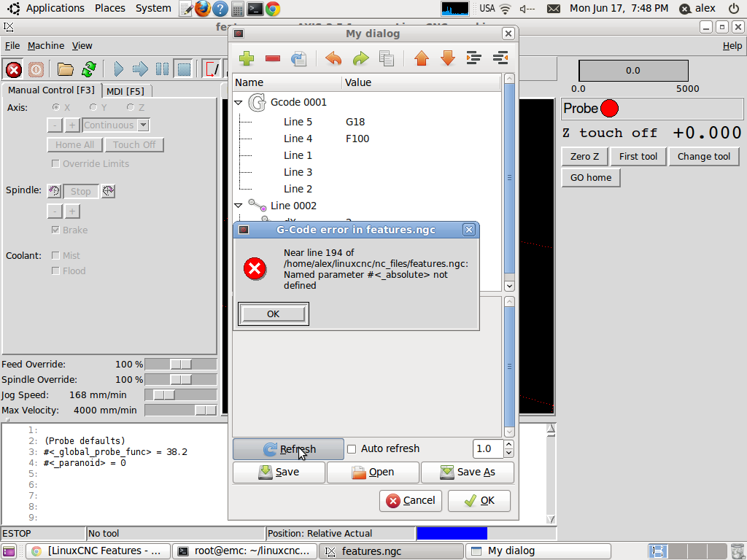Enable the Mist coolant checkbox
Screen dimensions: 747x560
(x=55, y=256)
